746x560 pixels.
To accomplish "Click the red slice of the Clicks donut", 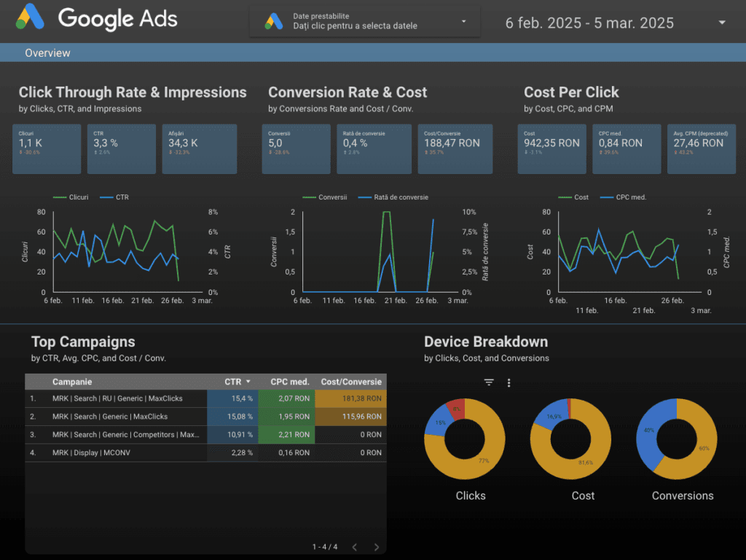I will (x=455, y=408).
